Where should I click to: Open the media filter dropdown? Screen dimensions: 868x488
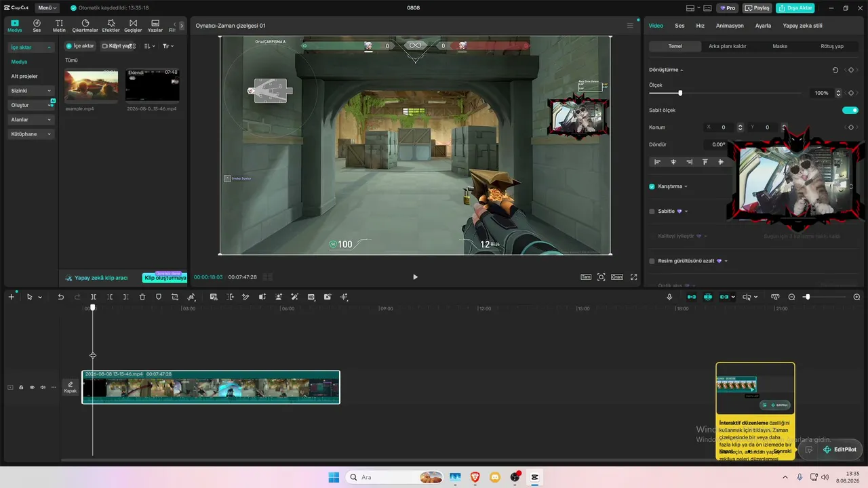pos(168,46)
